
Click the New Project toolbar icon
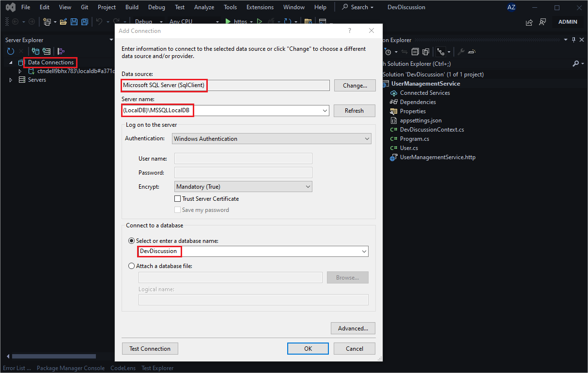point(47,22)
